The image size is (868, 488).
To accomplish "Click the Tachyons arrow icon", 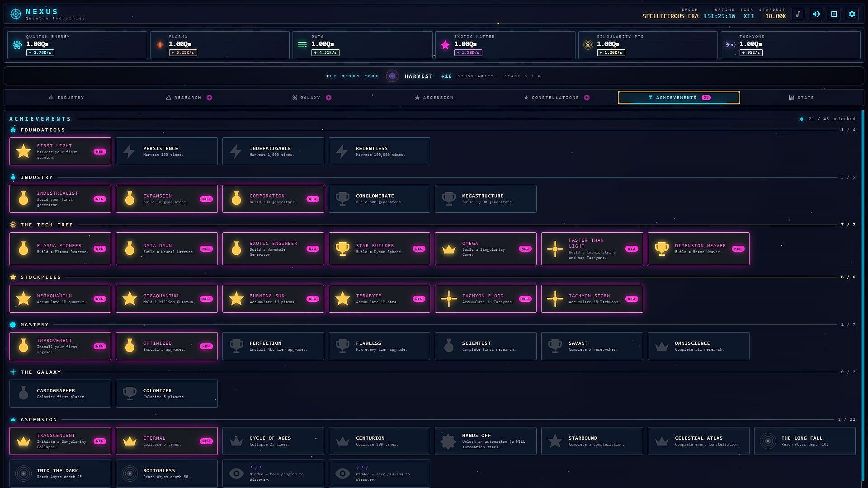I will [x=730, y=45].
